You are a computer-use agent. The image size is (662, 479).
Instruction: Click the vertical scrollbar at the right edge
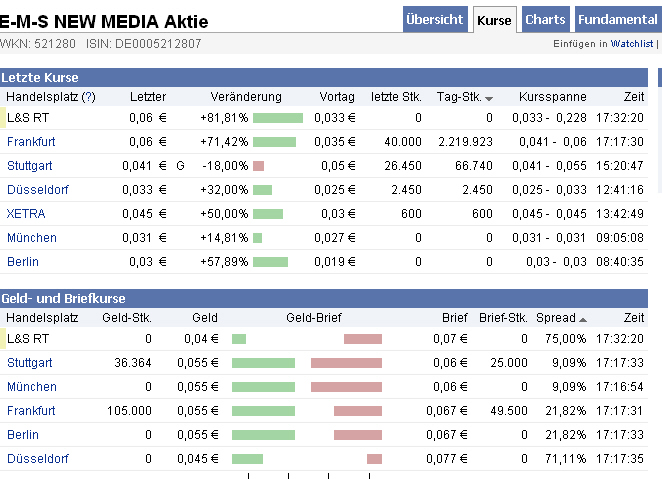click(x=659, y=130)
